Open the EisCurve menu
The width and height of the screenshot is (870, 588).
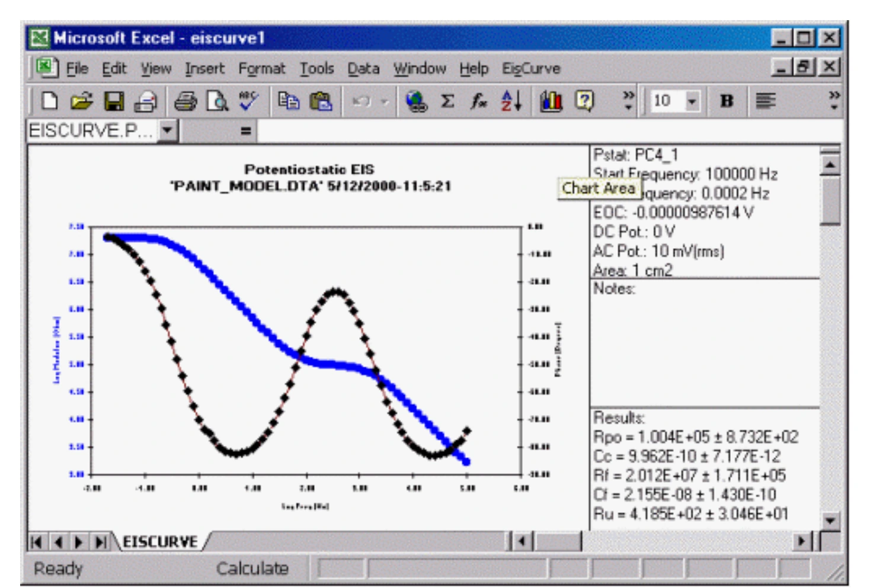[x=531, y=69]
